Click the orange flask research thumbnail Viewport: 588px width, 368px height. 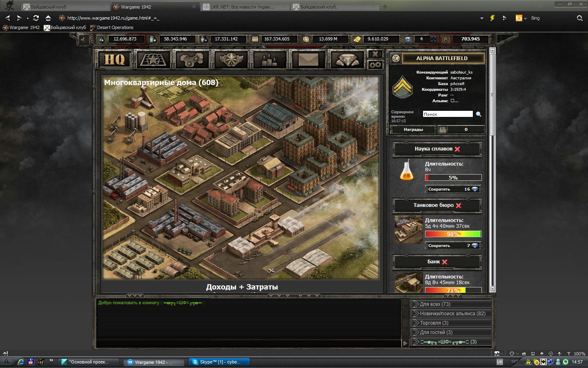point(407,171)
